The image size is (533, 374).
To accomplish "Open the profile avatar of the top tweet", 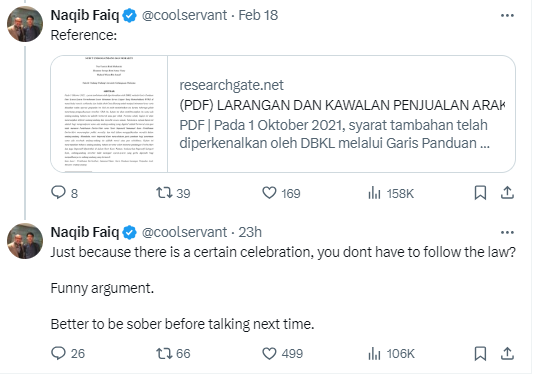I will click(x=25, y=24).
